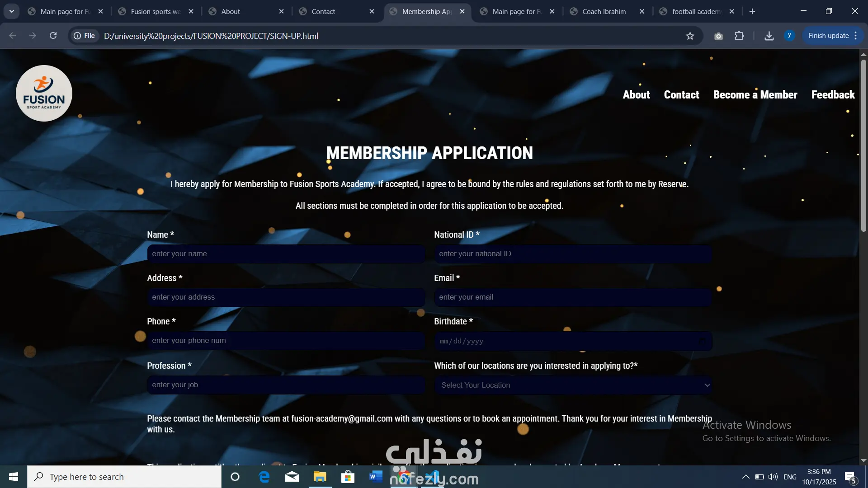
Task: Open the Contact navigation menu item
Action: click(681, 94)
